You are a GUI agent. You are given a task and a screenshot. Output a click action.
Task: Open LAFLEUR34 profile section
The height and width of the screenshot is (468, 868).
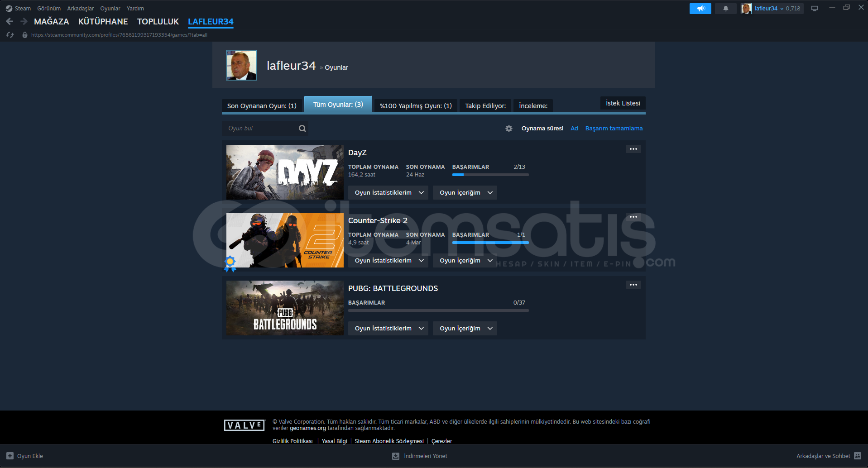(211, 21)
